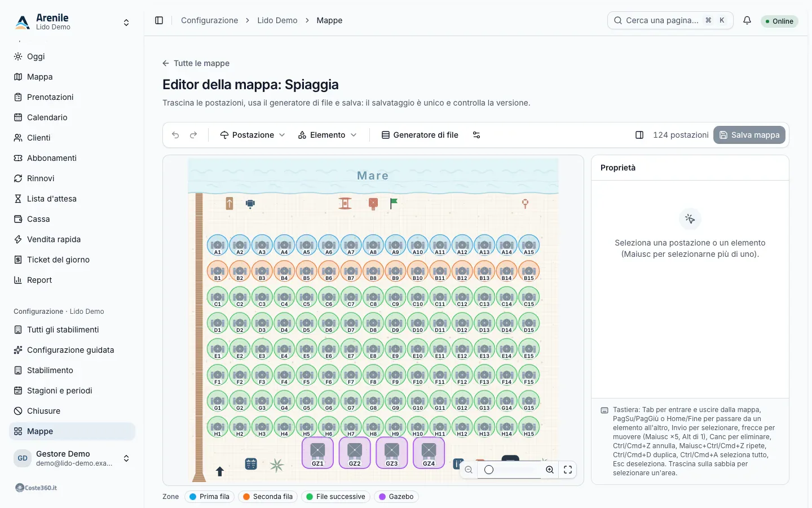Open Calendario in sidebar
Screen dimensions: 812x508
coord(72,117)
